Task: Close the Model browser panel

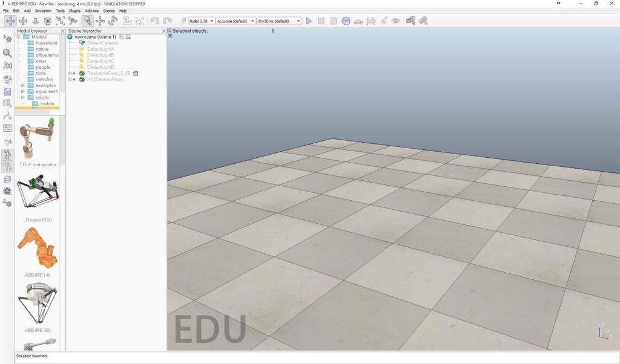Action: [62, 31]
